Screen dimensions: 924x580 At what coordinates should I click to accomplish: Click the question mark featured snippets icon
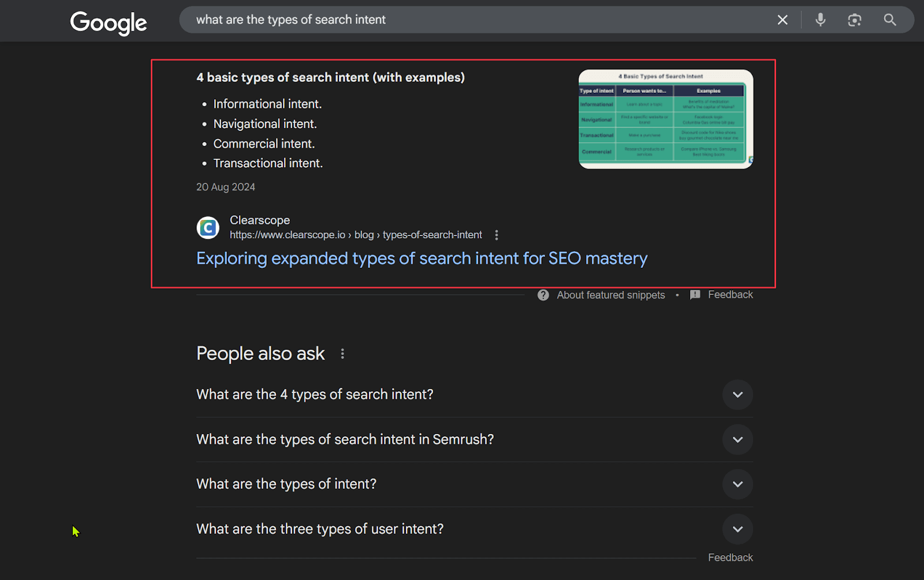coord(543,295)
